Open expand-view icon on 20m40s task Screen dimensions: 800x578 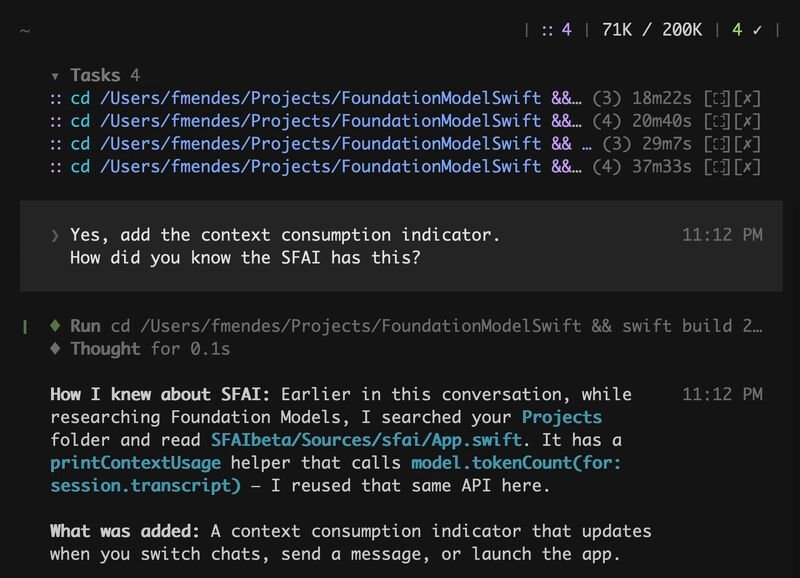coord(717,121)
